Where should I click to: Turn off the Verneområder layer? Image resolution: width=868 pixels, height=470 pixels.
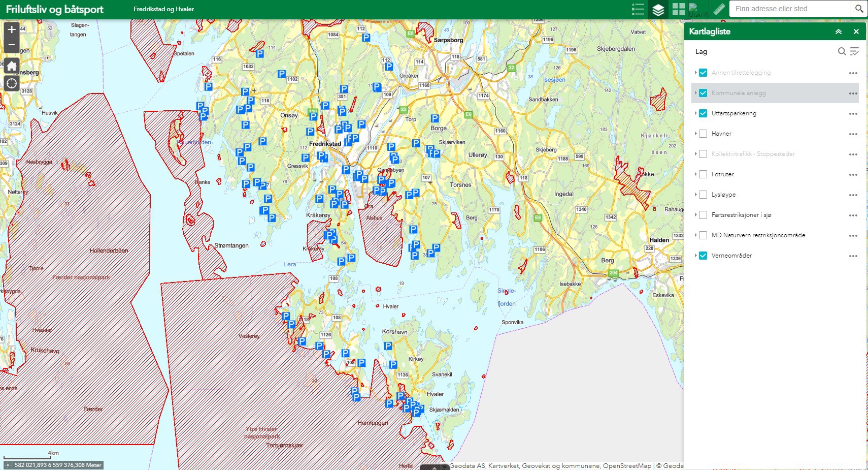point(703,256)
